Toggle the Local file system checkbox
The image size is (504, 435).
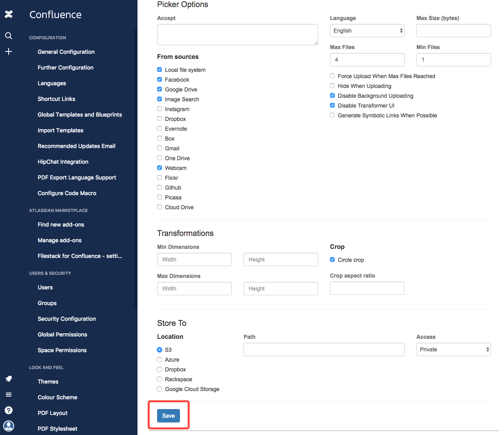point(159,69)
